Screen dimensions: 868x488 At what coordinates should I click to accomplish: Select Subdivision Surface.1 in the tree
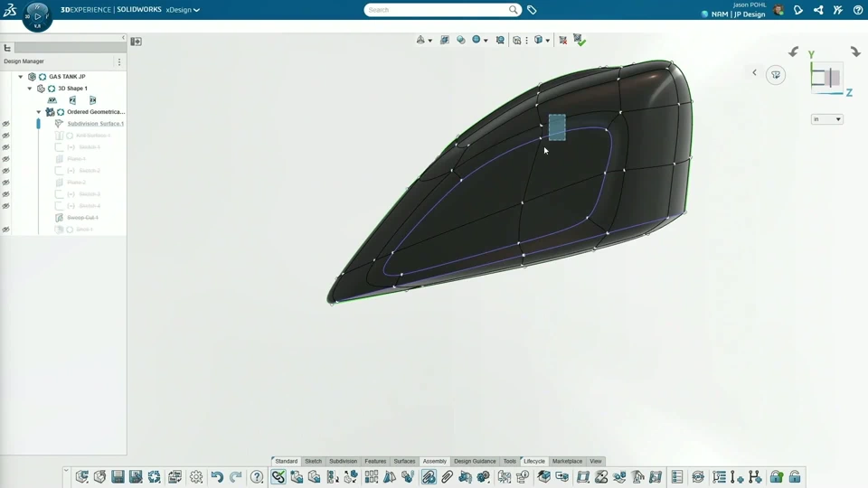click(x=95, y=124)
